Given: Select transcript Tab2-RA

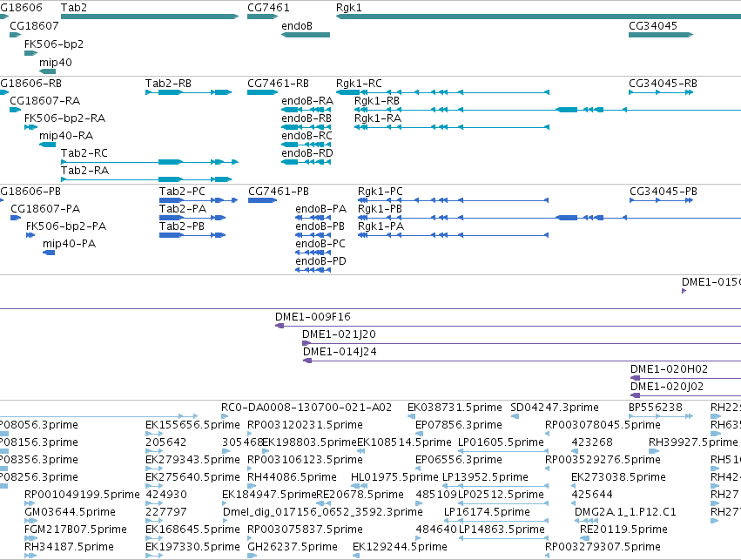Looking at the screenshot, I should click(x=84, y=170).
